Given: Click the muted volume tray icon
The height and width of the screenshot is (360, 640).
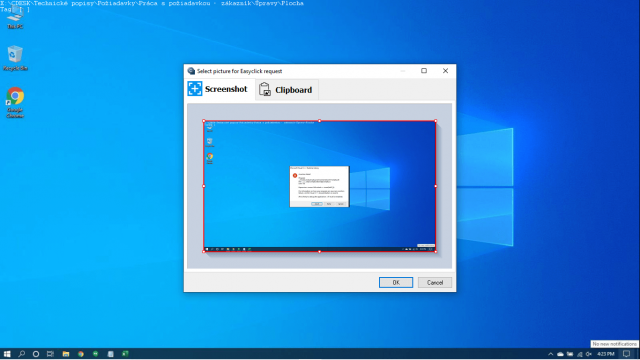Looking at the screenshot, I should tap(589, 354).
